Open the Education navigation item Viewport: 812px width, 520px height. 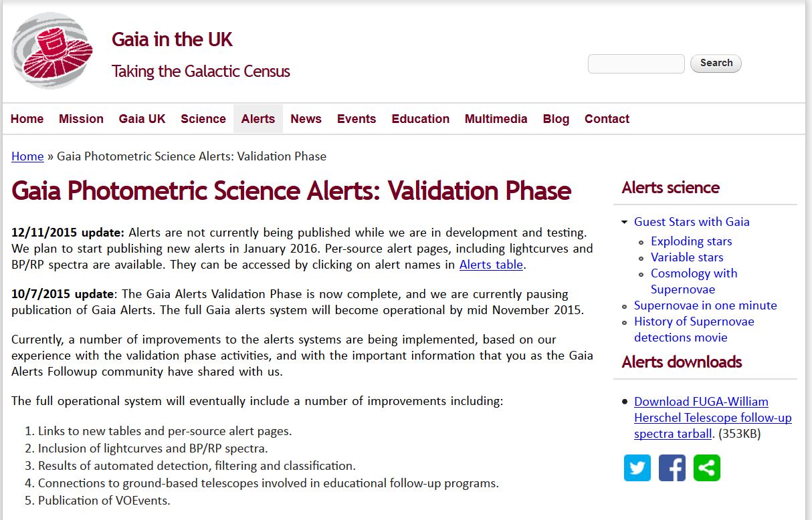click(x=421, y=119)
